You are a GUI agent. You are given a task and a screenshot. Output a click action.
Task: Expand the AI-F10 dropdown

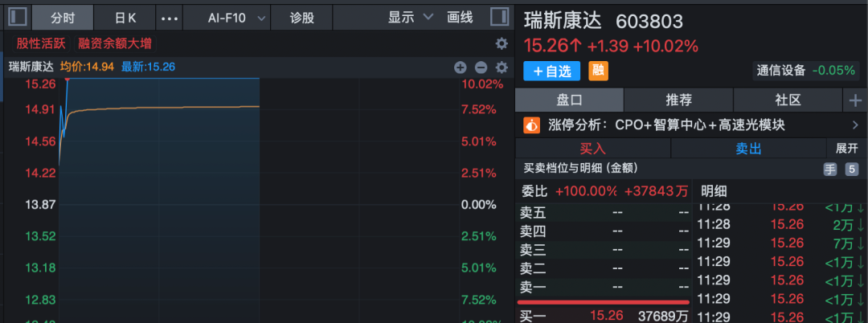pyautogui.click(x=261, y=18)
